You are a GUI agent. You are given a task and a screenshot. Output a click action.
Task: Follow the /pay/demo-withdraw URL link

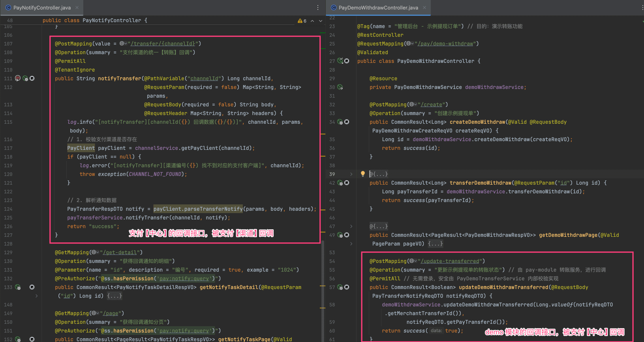coord(445,43)
